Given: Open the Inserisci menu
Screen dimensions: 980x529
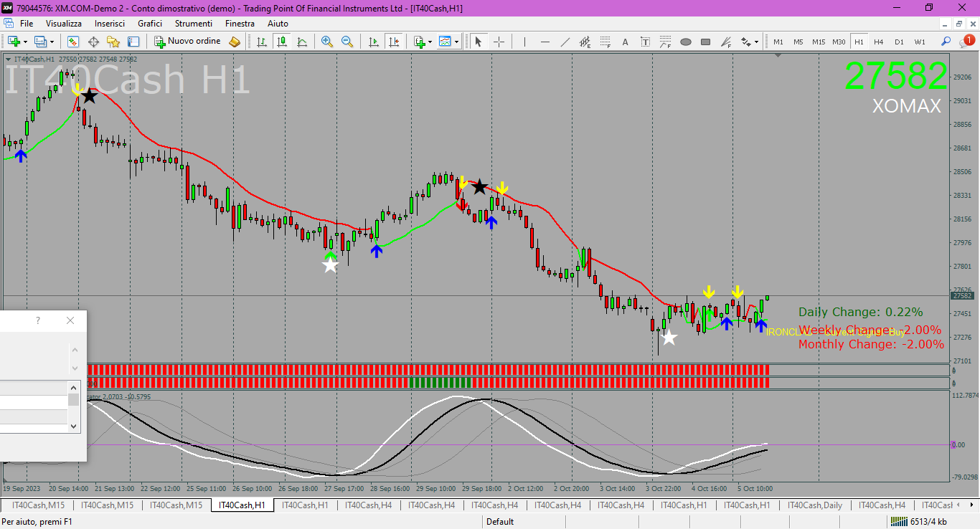Looking at the screenshot, I should pos(110,24).
